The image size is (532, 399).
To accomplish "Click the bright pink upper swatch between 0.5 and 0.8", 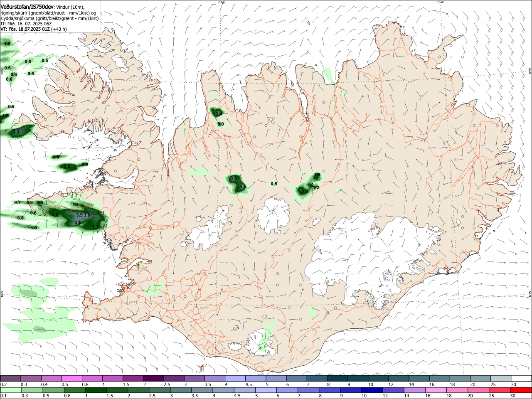I will pos(71,378).
